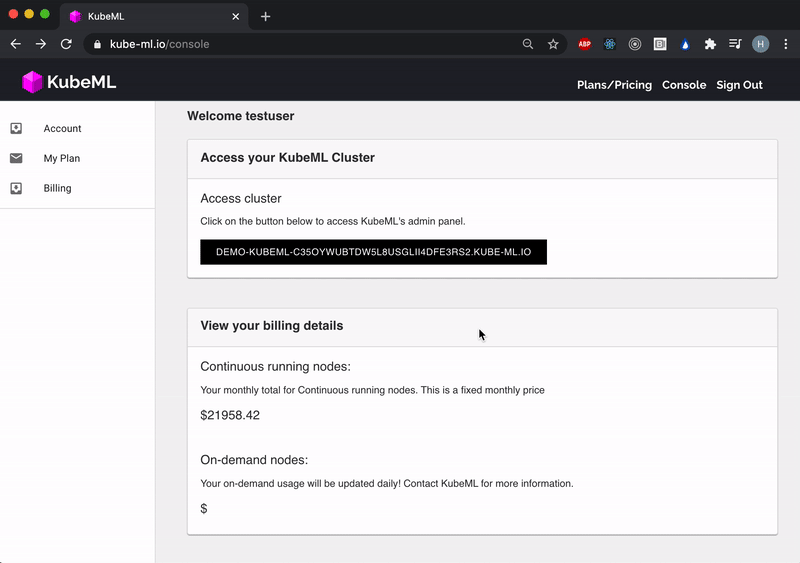
Task: Open Chrome three-dot menu
Action: [786, 44]
